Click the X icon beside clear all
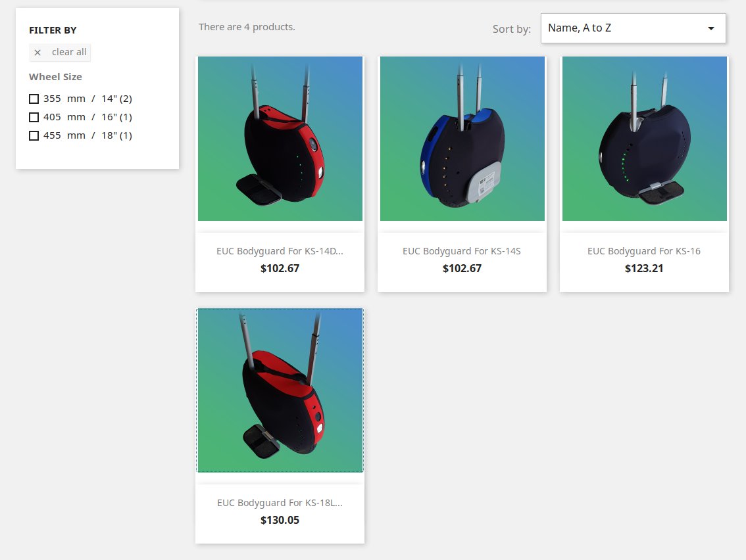 tap(37, 53)
